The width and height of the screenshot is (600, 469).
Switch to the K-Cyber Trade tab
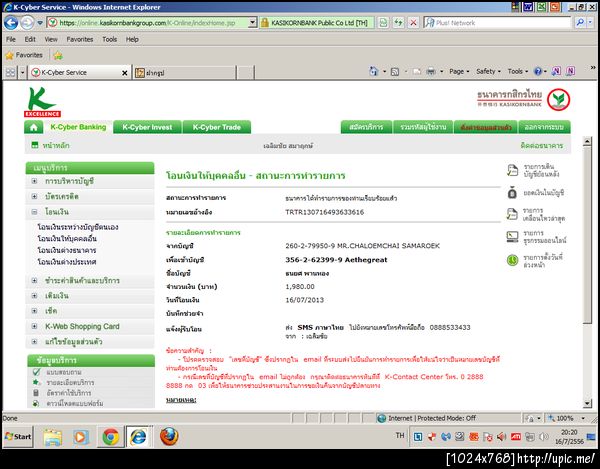coord(217,127)
